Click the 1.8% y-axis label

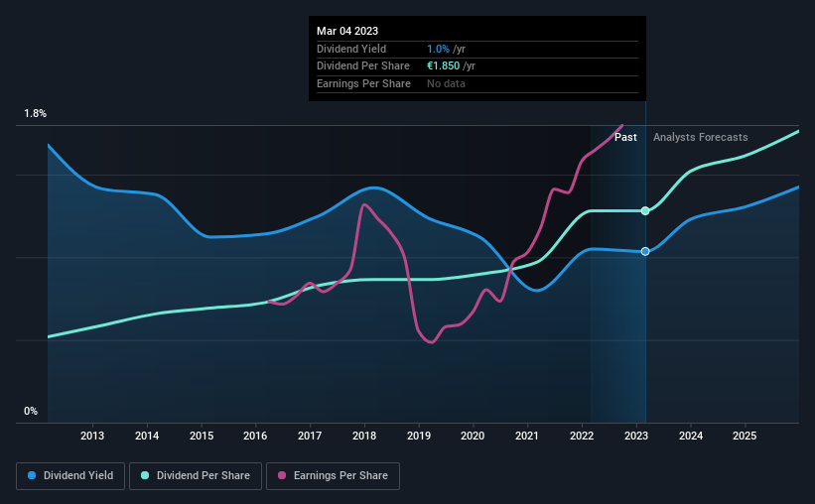click(36, 113)
